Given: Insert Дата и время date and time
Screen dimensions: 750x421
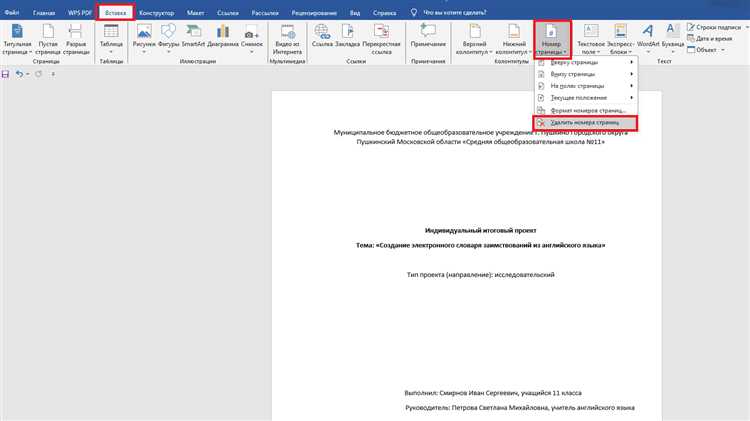Looking at the screenshot, I should [x=710, y=38].
